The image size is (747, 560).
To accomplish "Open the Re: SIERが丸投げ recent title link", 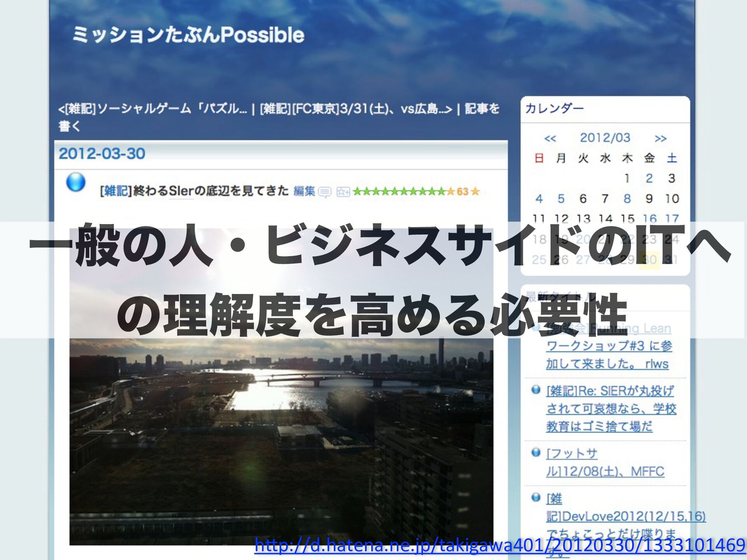I will tap(611, 408).
